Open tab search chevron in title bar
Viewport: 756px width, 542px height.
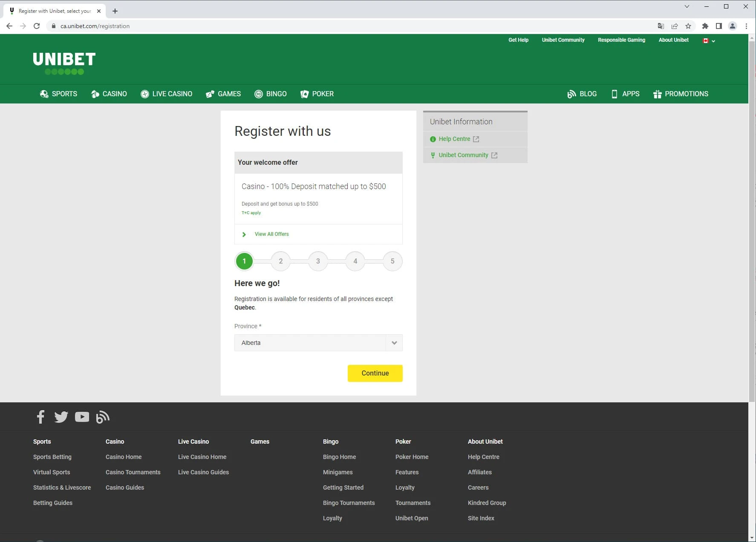pos(687,6)
